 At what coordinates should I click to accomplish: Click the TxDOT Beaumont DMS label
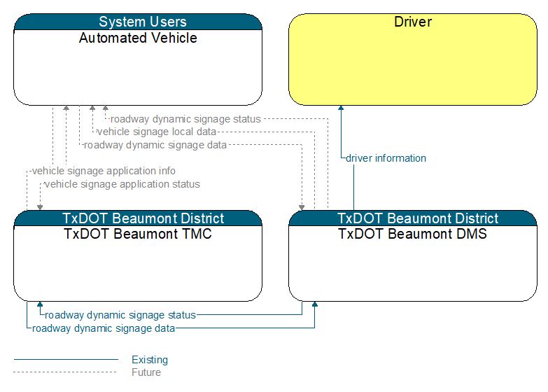tap(413, 234)
